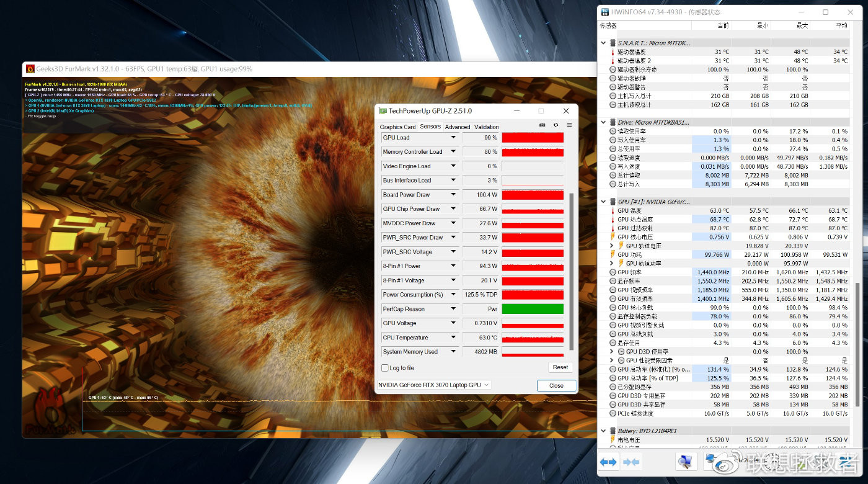The height and width of the screenshot is (484, 868).
Task: Collapse the Drive: Micron MTFDKBA51 section
Action: (x=604, y=123)
